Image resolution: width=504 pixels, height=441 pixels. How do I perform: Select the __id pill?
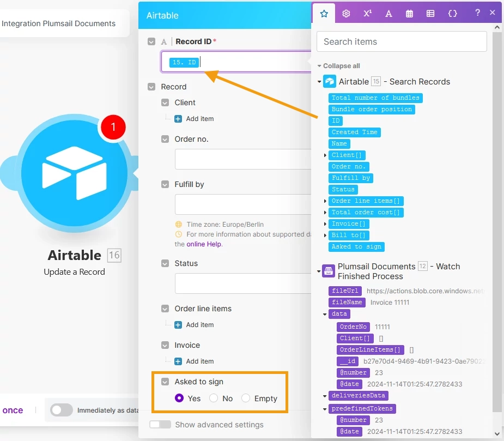pos(348,361)
